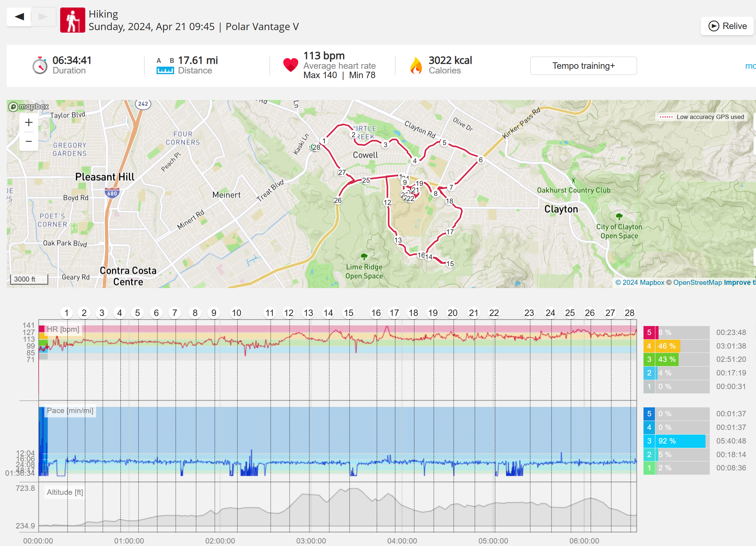Click the distance ruler icon
The width and height of the screenshot is (756, 546).
tap(165, 71)
